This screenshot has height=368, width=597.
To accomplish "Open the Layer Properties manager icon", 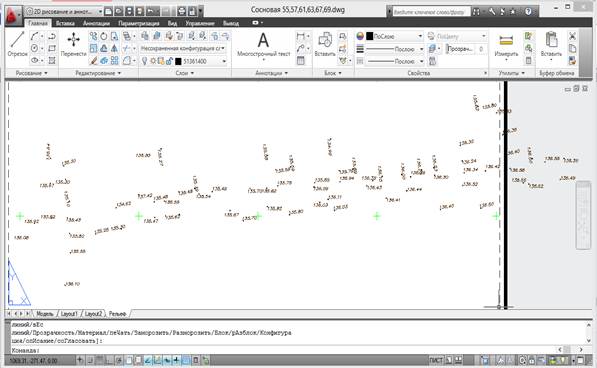I will [x=145, y=37].
